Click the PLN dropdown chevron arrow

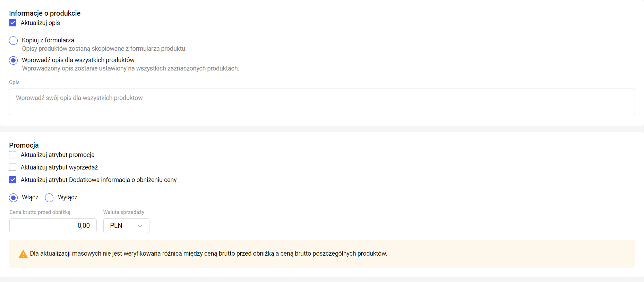click(x=140, y=226)
